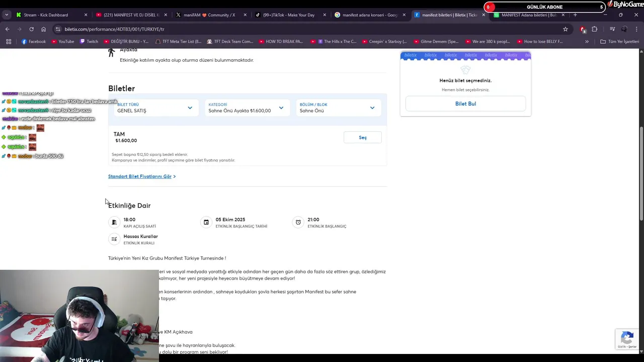Open the browser profile avatar icon
The height and width of the screenshot is (362, 644).
624,29
